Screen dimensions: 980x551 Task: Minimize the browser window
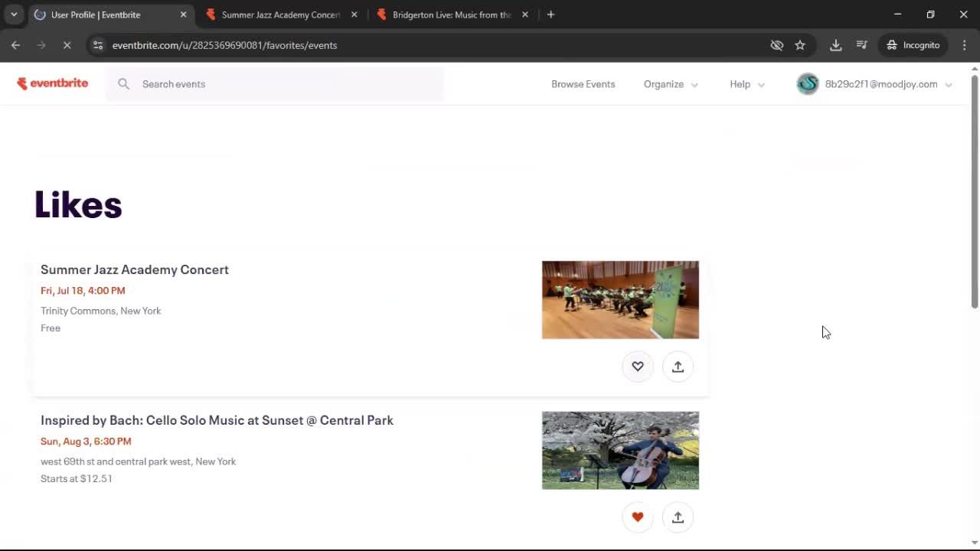click(x=897, y=15)
